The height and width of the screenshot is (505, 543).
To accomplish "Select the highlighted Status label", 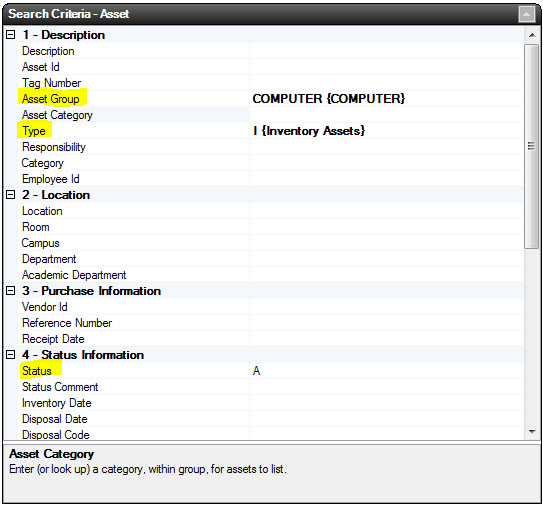I will [37, 371].
